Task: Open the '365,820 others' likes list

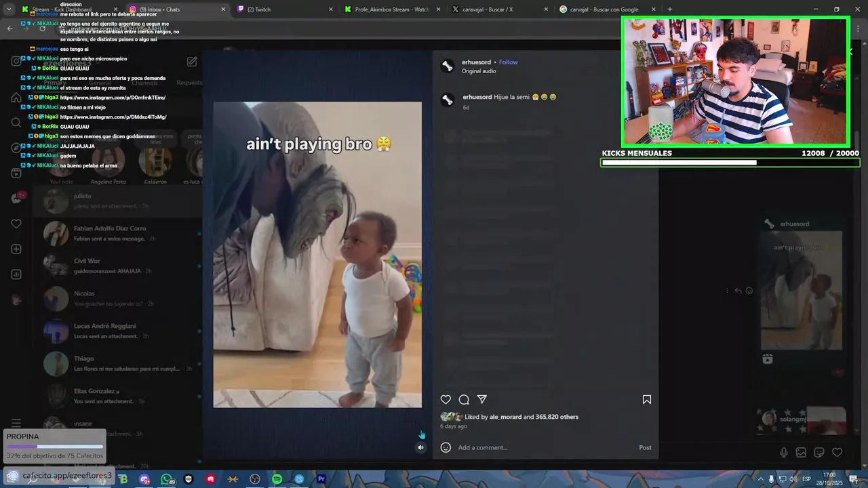Action: (x=557, y=417)
